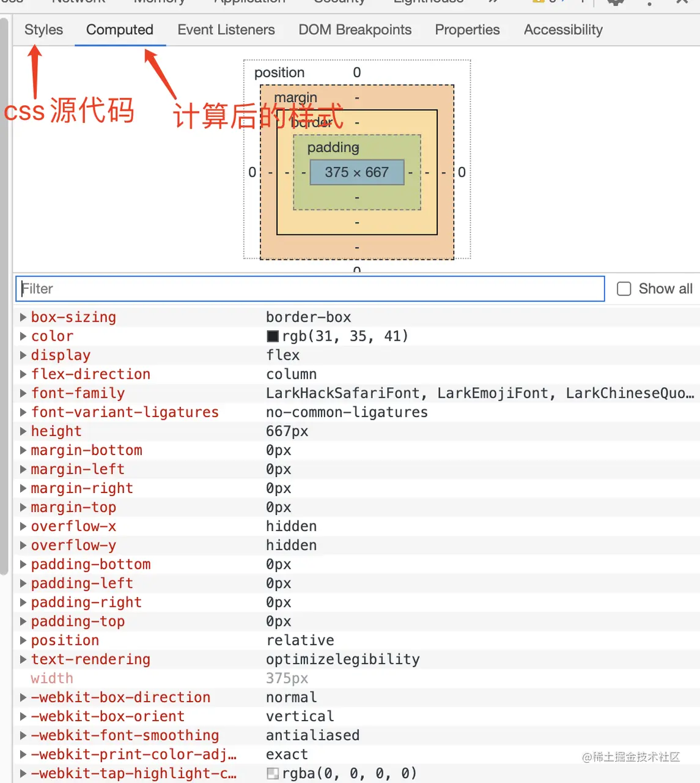Click the 'column' value
Screen dimensions: 700x783
click(x=292, y=374)
